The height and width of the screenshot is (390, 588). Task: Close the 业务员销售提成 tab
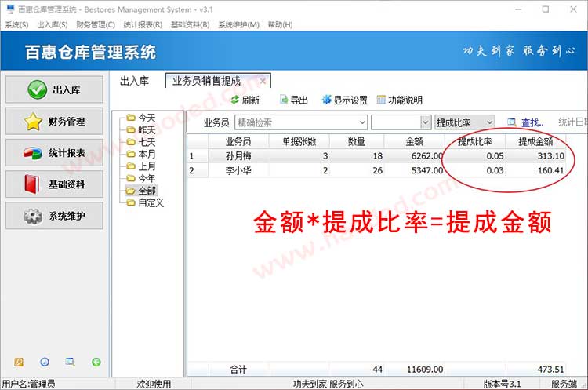(x=263, y=81)
